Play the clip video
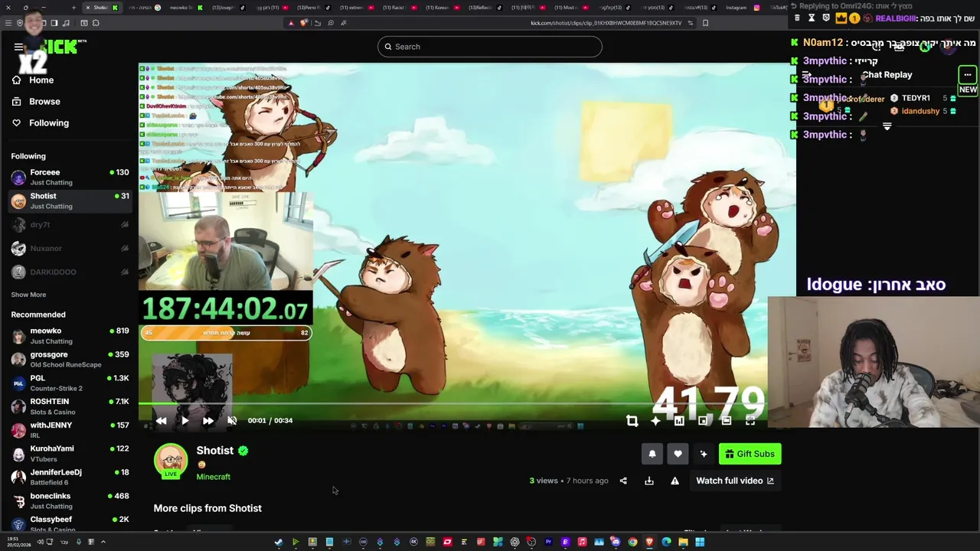 click(x=185, y=421)
